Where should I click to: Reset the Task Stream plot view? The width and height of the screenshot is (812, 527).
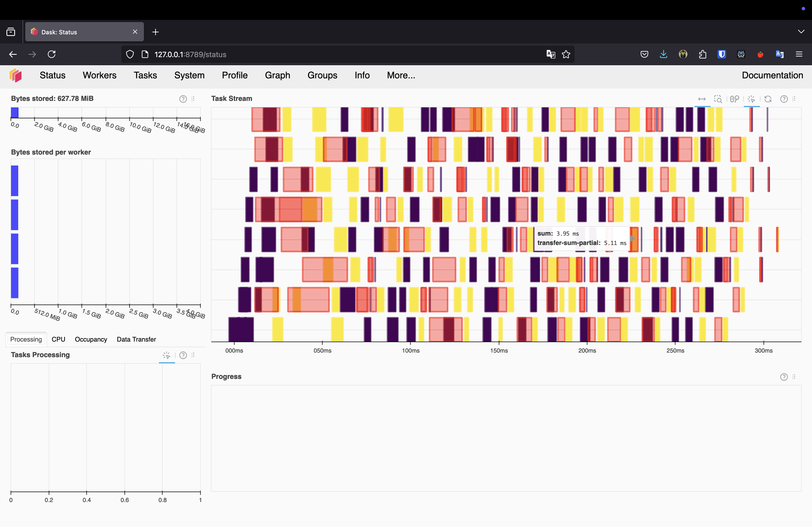point(768,99)
